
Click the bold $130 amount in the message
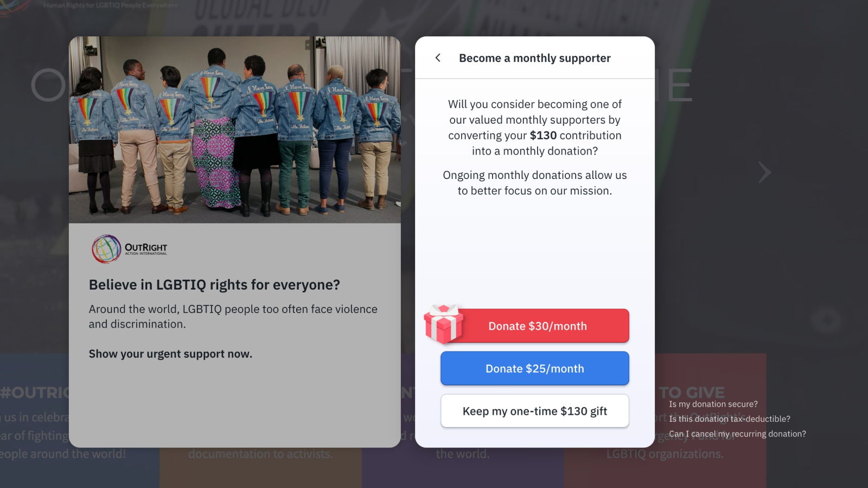(x=543, y=136)
